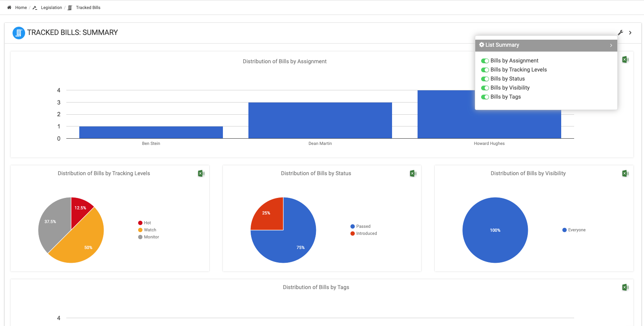The width and height of the screenshot is (644, 326).
Task: Open the Legislation breadcrumb link
Action: click(51, 7)
